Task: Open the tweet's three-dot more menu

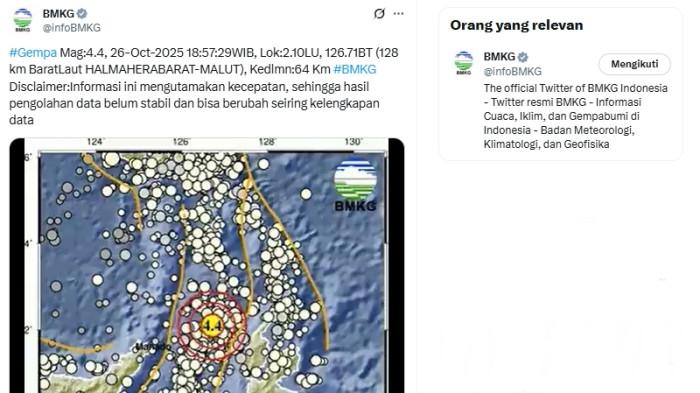Action: [399, 14]
